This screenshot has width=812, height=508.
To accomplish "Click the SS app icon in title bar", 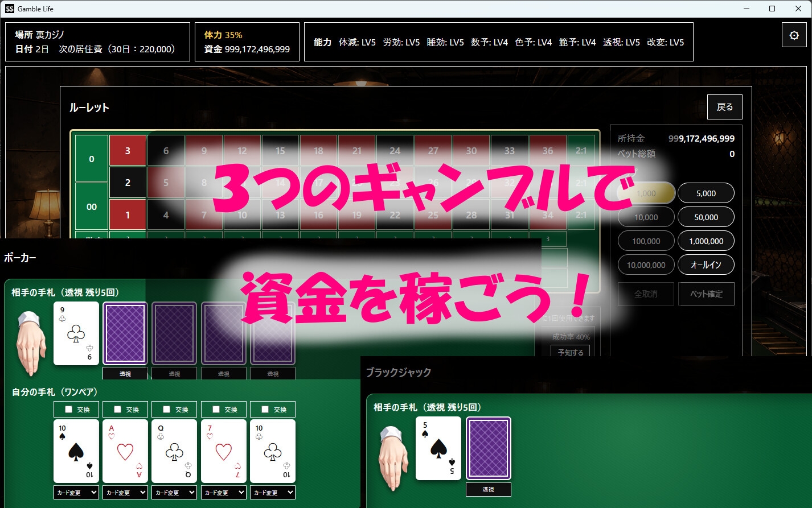I will (10, 9).
